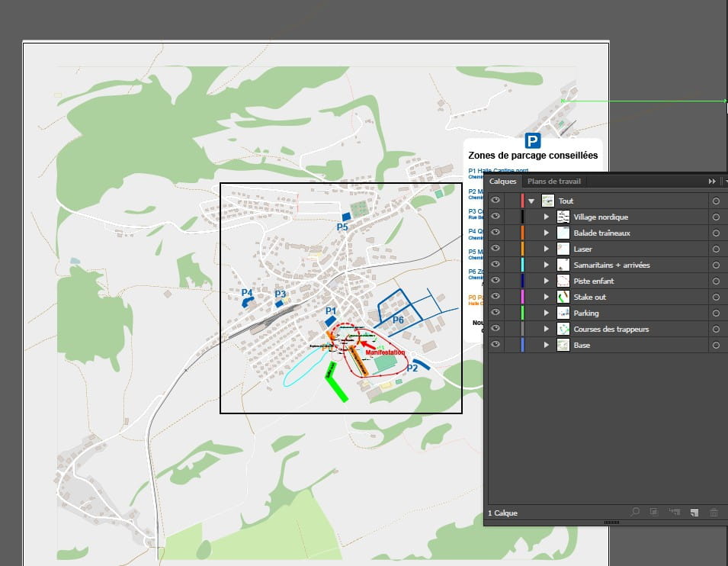Hide the Village nordique layer
Screen dimensions: 728x566
click(x=495, y=217)
